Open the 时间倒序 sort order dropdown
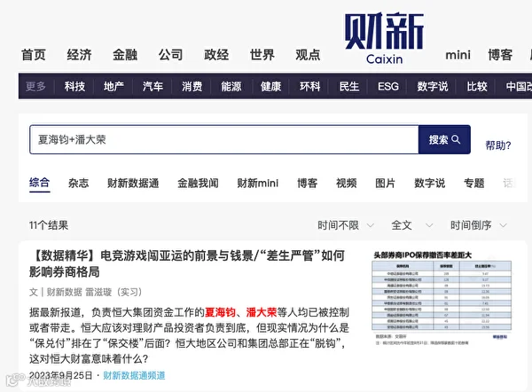The image size is (532, 392). coord(479,225)
